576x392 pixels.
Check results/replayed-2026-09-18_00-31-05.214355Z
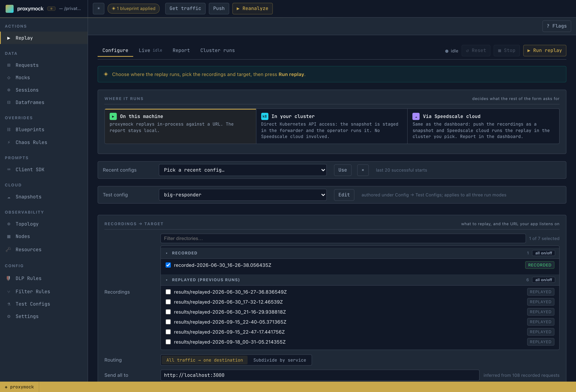(x=168, y=342)
